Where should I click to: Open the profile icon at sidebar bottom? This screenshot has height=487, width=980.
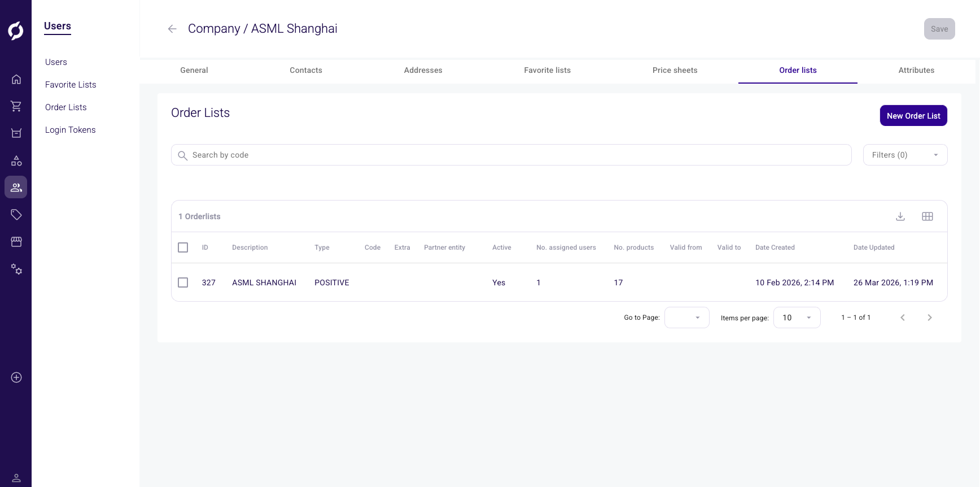click(x=16, y=478)
